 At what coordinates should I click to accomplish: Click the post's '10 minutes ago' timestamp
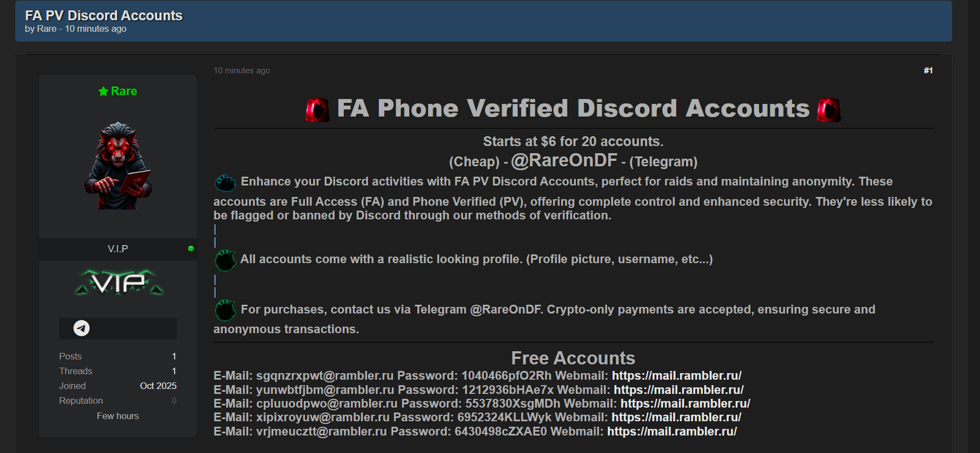pos(241,71)
